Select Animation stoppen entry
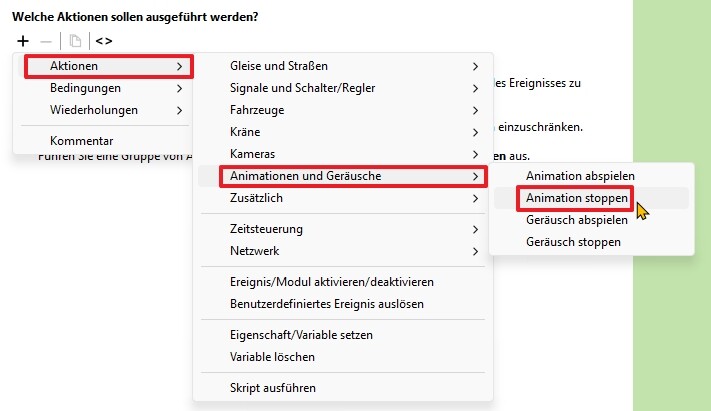The width and height of the screenshot is (711, 411). click(577, 198)
